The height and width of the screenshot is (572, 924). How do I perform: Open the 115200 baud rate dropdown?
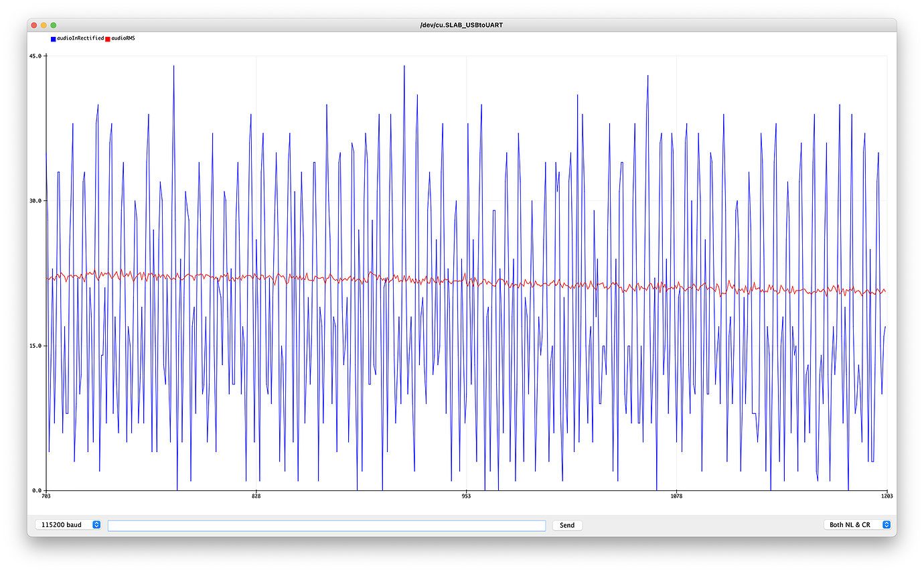[x=69, y=525]
